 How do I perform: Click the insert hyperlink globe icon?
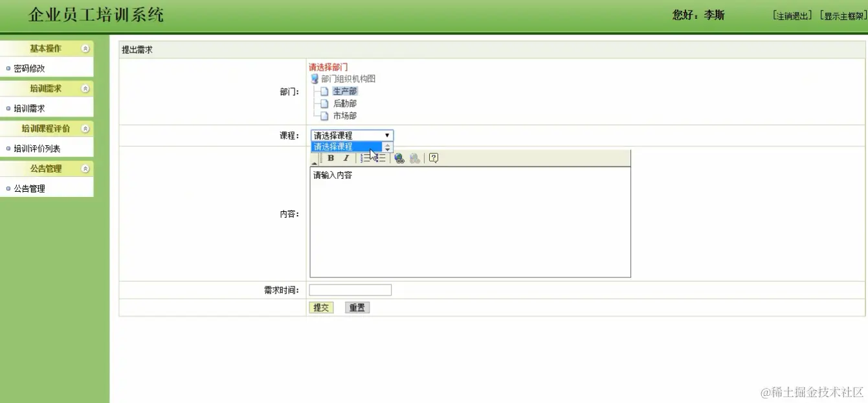pyautogui.click(x=399, y=158)
